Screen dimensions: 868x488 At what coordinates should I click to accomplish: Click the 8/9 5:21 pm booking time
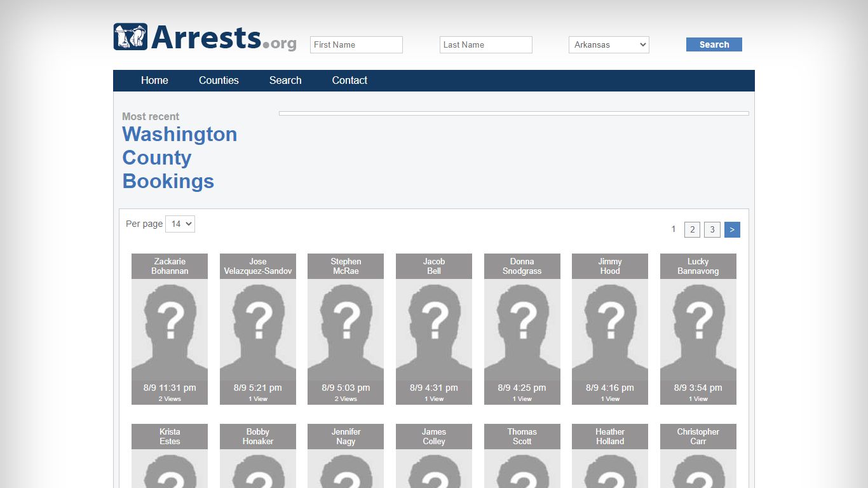coord(258,388)
